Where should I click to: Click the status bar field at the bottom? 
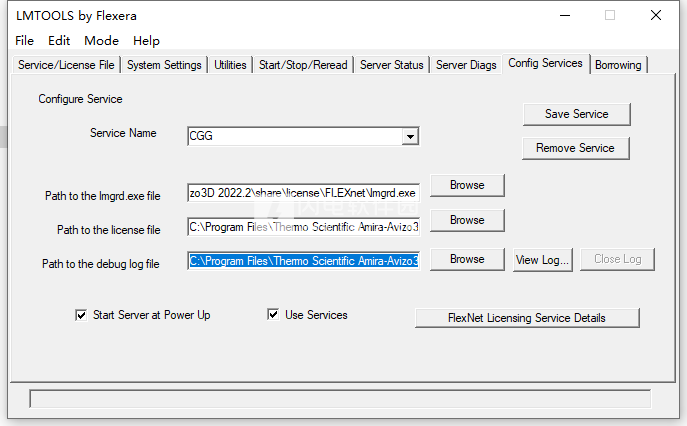[x=340, y=399]
